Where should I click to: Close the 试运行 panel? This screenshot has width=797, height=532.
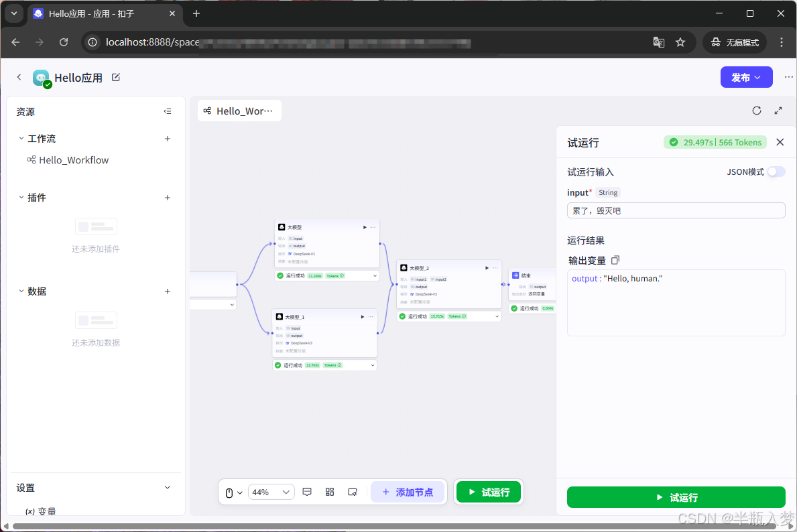coord(780,142)
